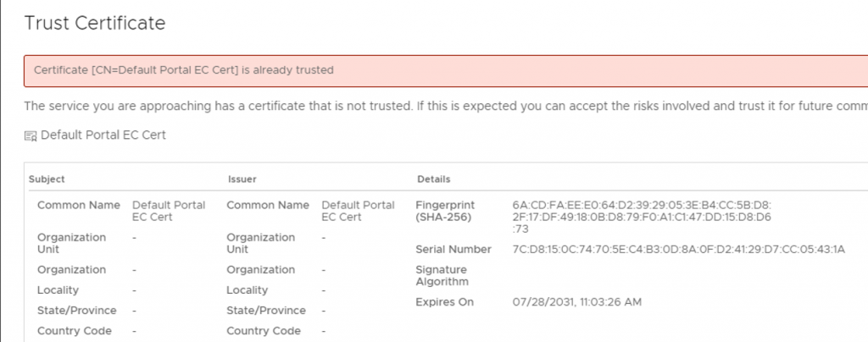Click the Trust Certificate dialog title

tap(95, 23)
